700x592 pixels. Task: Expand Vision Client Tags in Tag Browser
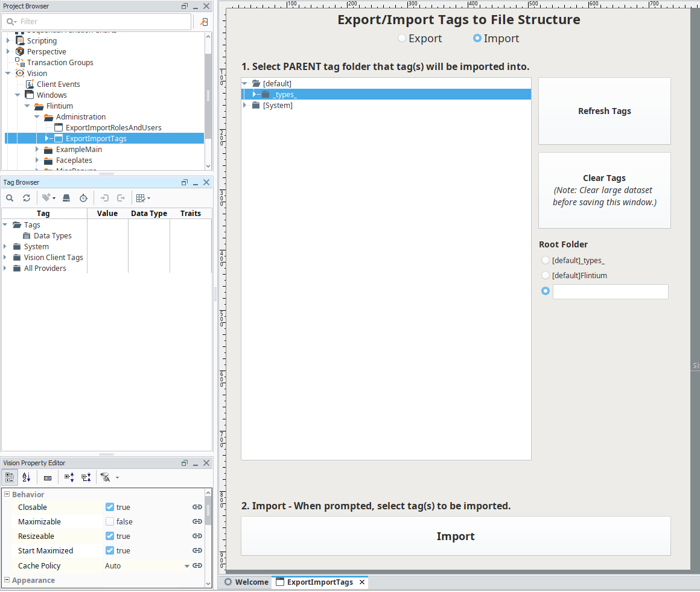[x=5, y=257]
